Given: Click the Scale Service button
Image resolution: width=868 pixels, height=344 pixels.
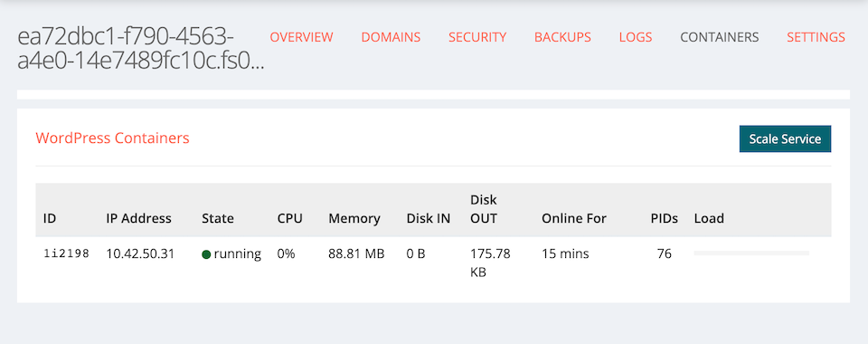Looking at the screenshot, I should (785, 139).
